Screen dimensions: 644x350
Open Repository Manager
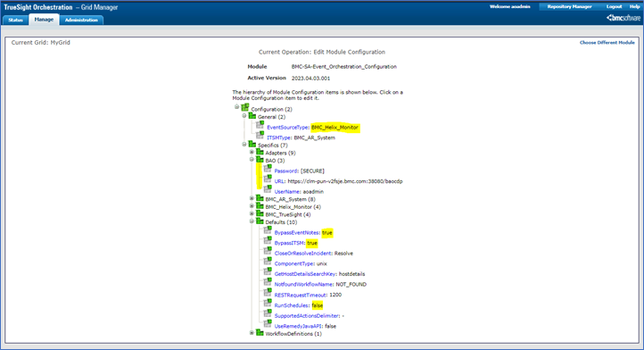569,6
